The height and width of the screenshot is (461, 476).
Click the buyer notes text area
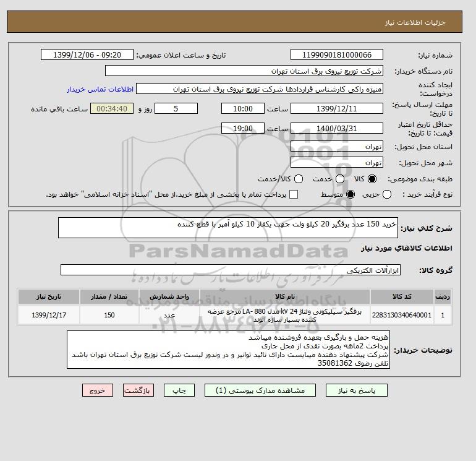(228, 350)
